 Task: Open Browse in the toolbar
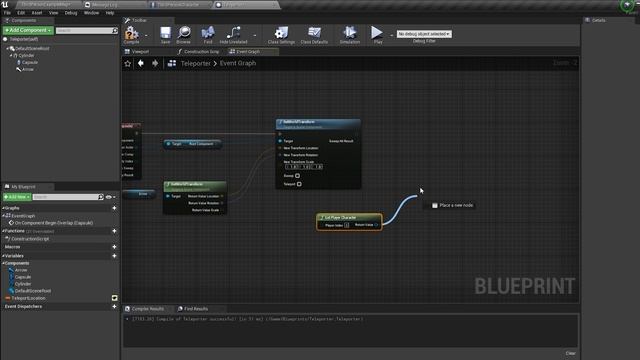click(183, 33)
